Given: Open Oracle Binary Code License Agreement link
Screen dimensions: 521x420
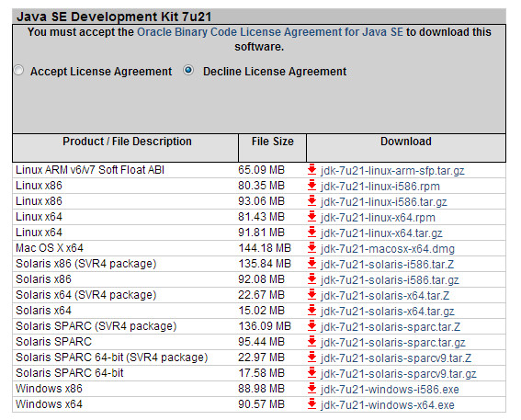Looking at the screenshot, I should click(x=270, y=32).
